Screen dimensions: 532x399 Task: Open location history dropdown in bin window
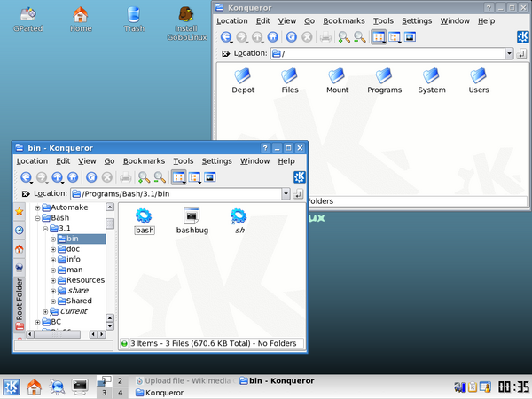coord(286,194)
